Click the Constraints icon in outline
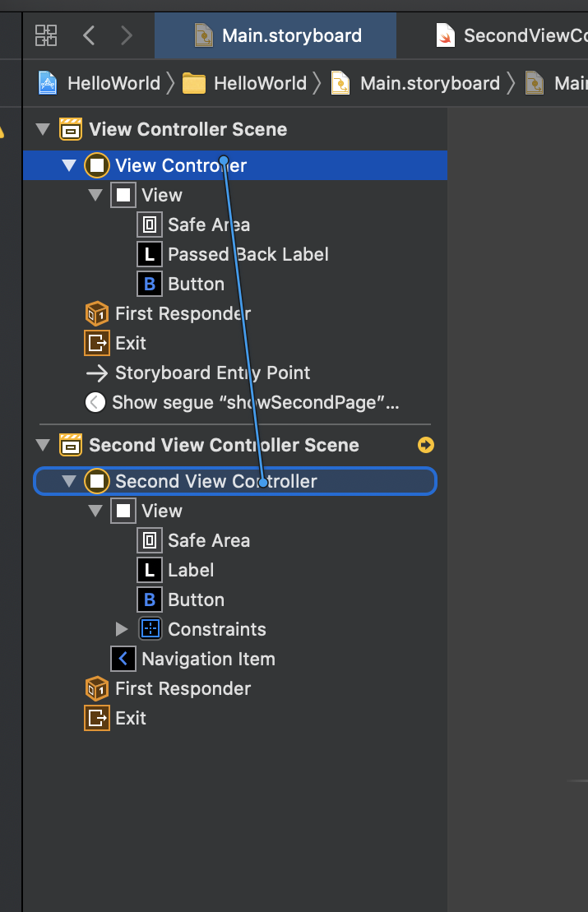 tap(150, 630)
